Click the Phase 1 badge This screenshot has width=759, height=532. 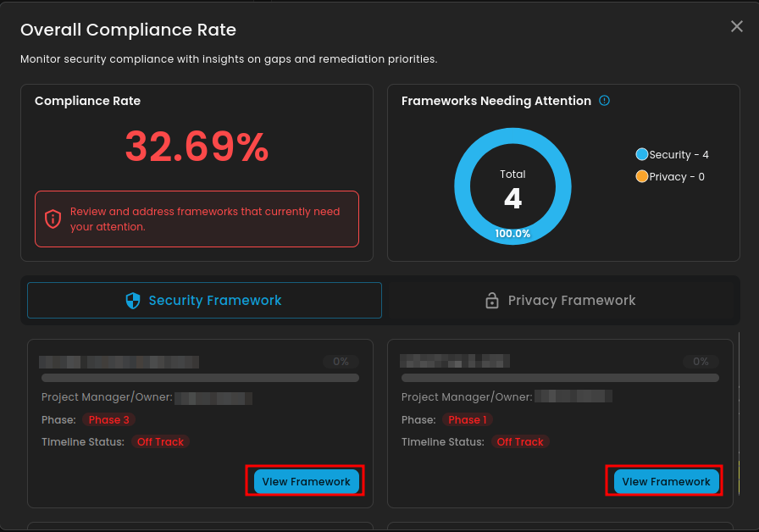point(468,420)
